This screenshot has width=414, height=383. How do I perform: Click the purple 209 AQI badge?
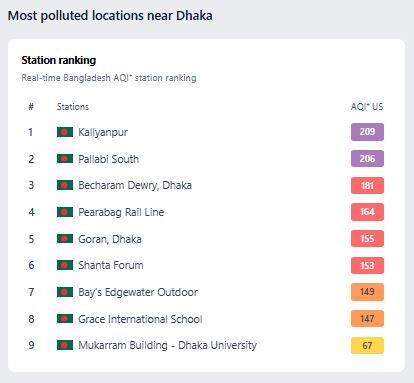tap(367, 132)
